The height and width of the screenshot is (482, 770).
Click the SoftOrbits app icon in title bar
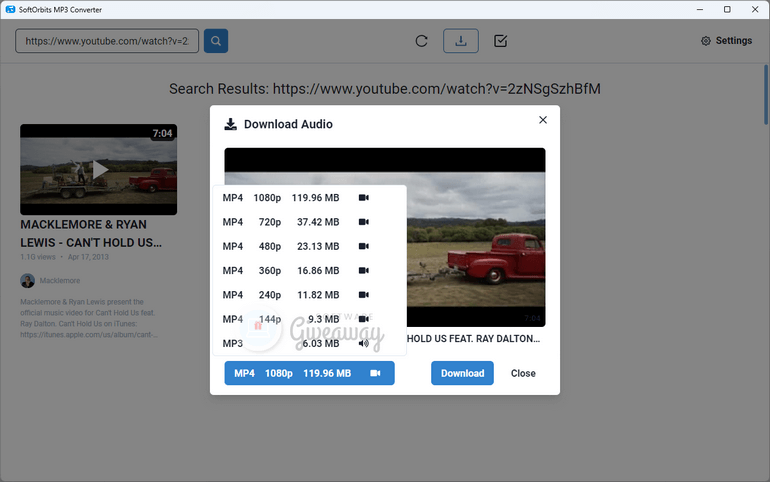(10, 9)
